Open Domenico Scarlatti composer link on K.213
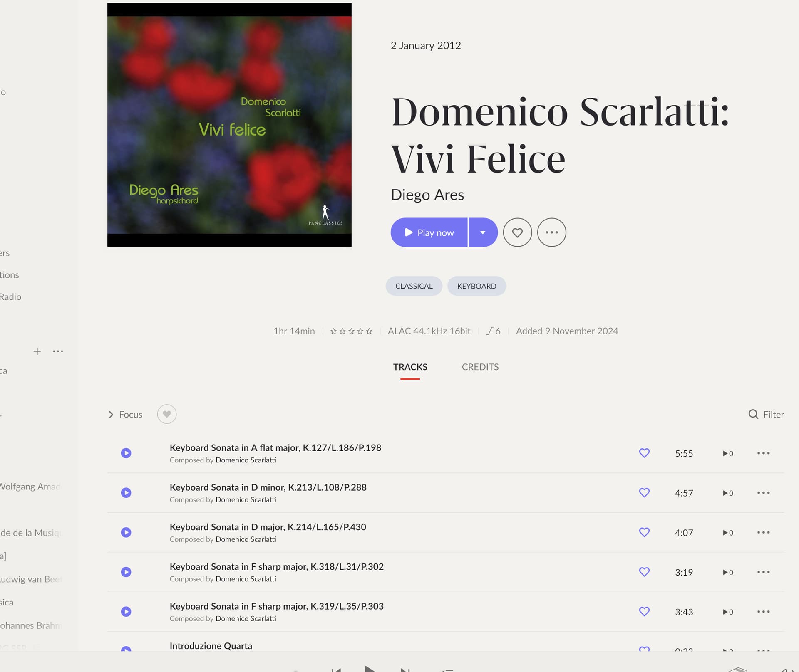Image resolution: width=799 pixels, height=672 pixels. (x=246, y=499)
